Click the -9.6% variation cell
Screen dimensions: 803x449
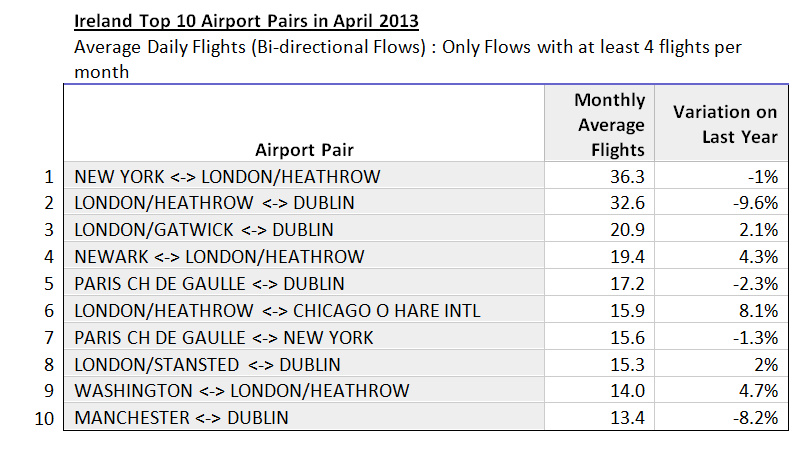click(x=721, y=202)
